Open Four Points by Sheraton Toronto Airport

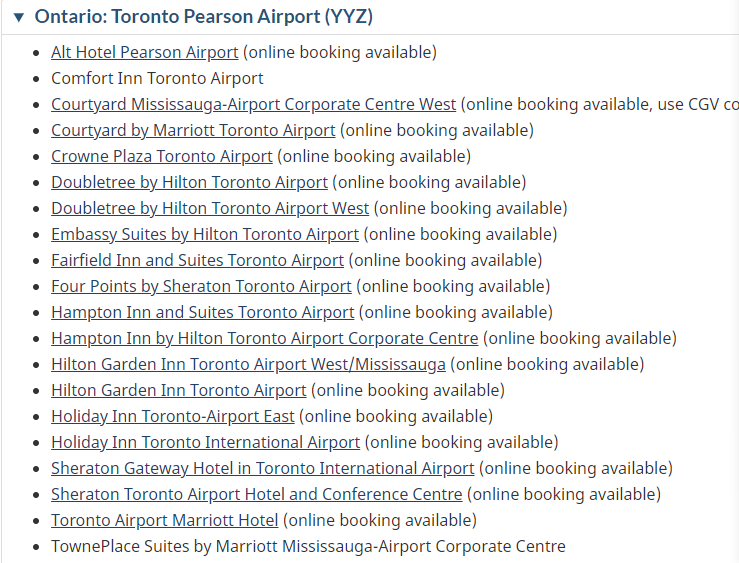201,286
